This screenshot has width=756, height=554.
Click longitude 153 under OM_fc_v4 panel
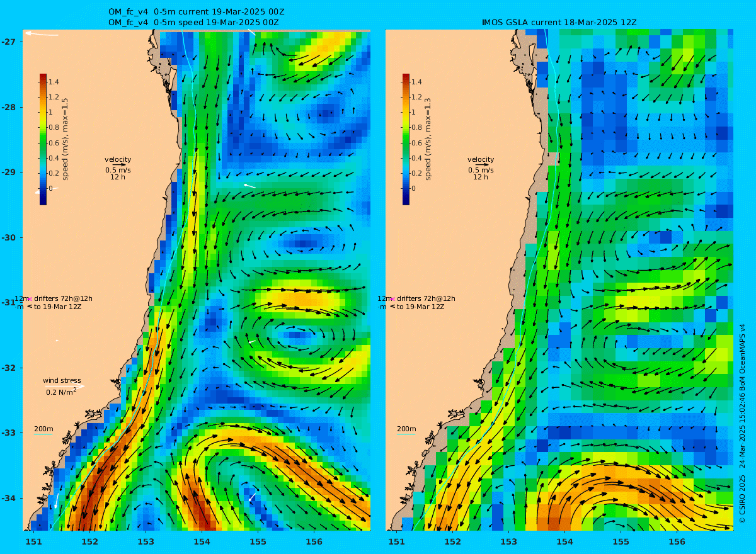tap(146, 541)
